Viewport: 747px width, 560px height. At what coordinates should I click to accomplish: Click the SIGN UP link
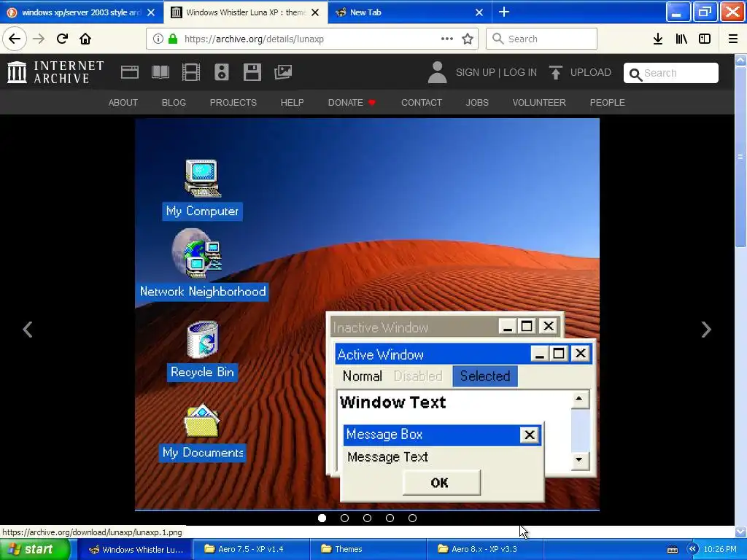[x=476, y=72]
